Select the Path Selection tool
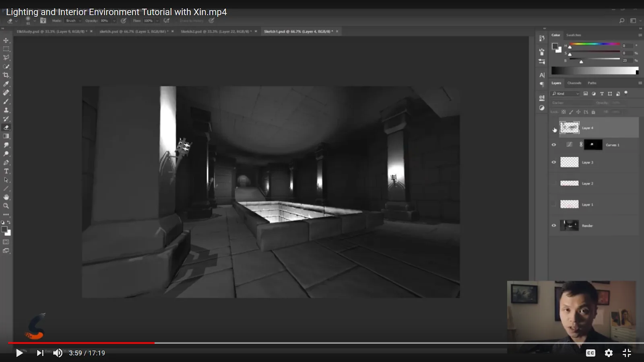Viewport: 644px width, 362px height. (6, 180)
